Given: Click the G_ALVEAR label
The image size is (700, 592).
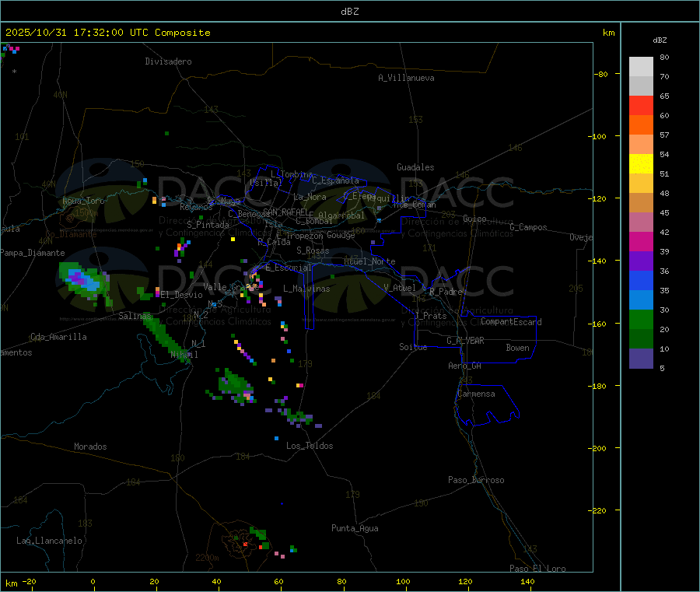Looking at the screenshot, I should (x=465, y=341).
